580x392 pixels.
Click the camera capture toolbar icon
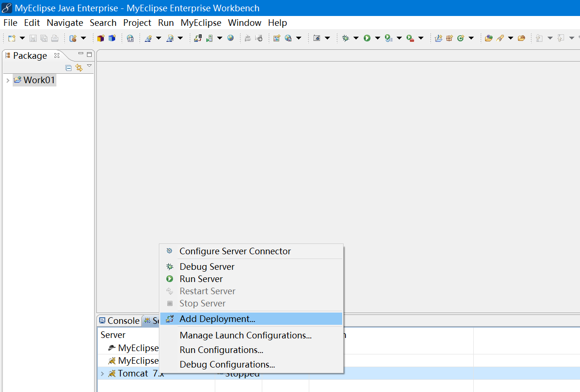[x=317, y=38]
